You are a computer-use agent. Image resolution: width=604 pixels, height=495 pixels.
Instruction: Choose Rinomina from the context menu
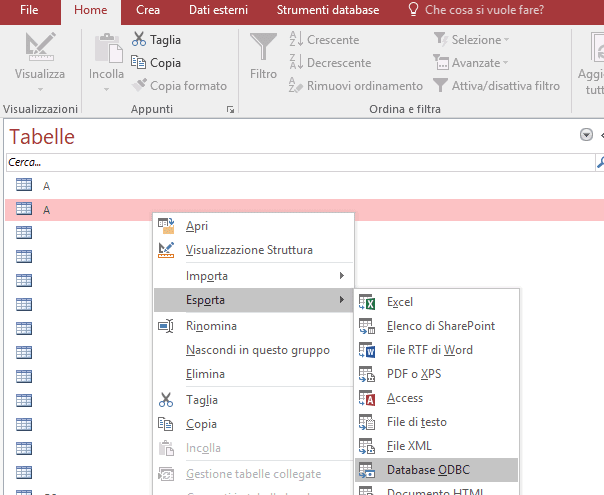(253, 326)
